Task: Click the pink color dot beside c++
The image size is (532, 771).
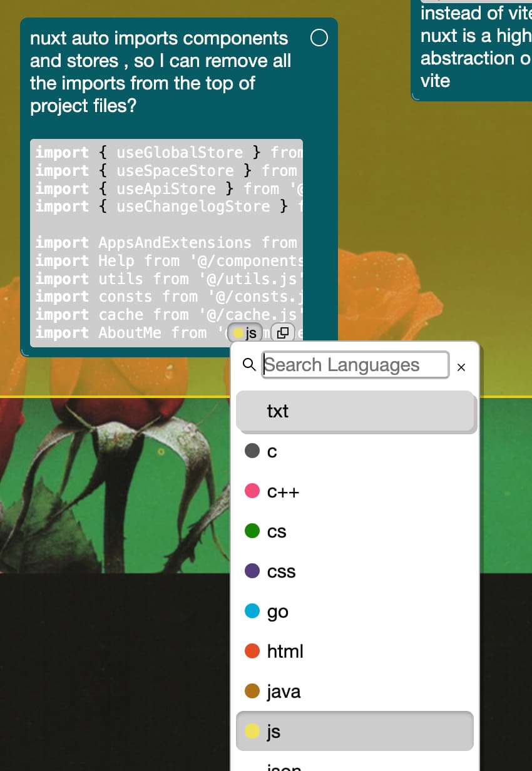Action: click(252, 491)
